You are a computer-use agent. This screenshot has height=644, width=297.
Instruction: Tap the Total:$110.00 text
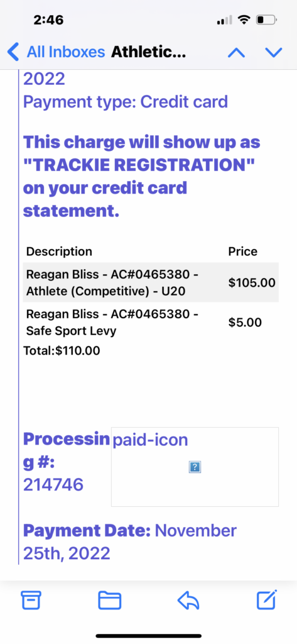tap(63, 351)
